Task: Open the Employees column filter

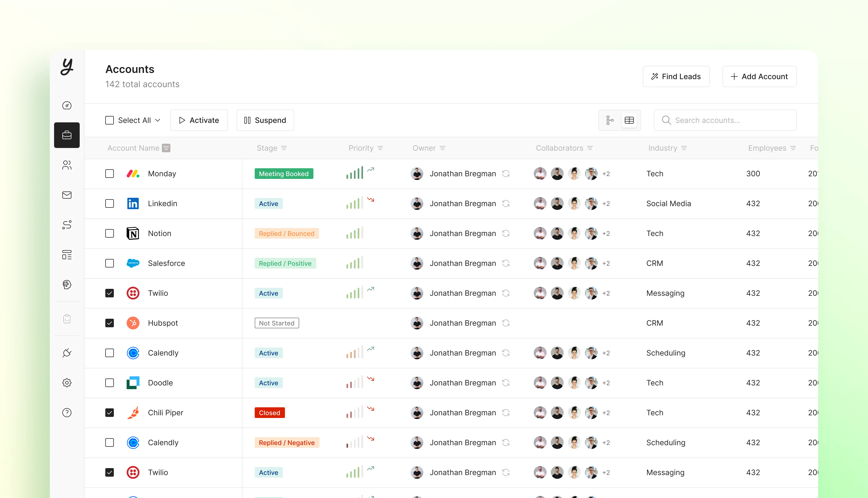Action: [793, 148]
